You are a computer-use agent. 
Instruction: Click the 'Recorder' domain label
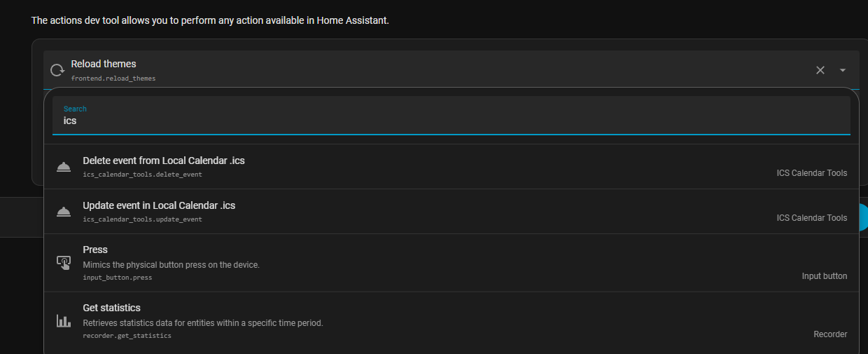[x=830, y=334]
